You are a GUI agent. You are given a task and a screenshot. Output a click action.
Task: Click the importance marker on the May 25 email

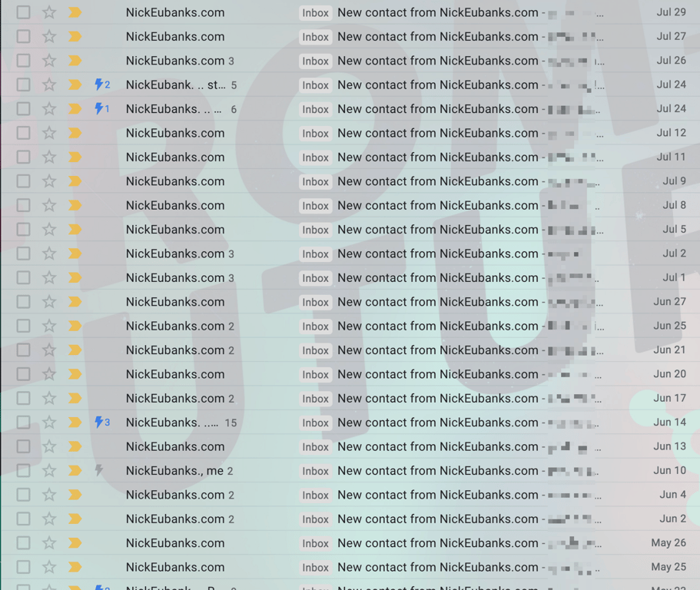pos(75,567)
